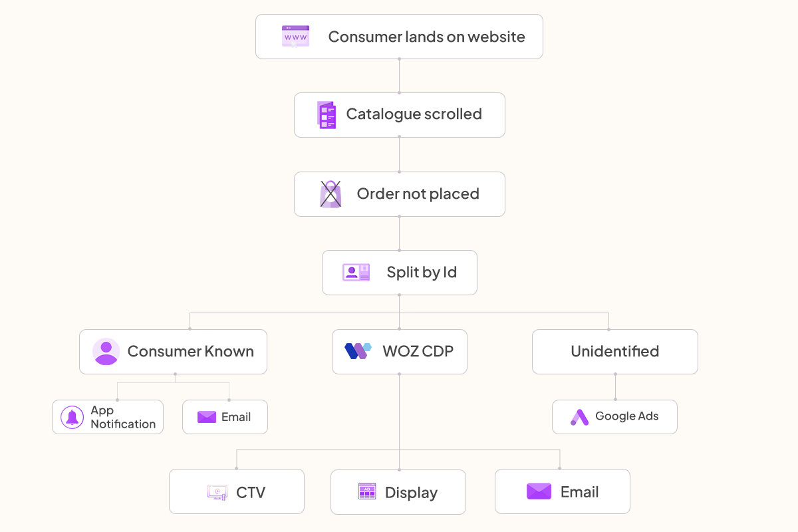Click the Display label text
Image resolution: width=798 pixels, height=532 pixels.
pyautogui.click(x=411, y=493)
